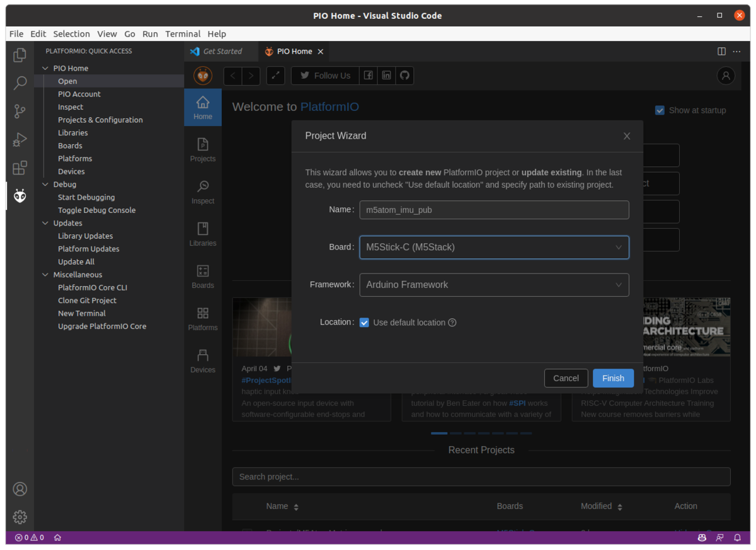Go back in PIO Home navigation
756x550 pixels.
[233, 76]
